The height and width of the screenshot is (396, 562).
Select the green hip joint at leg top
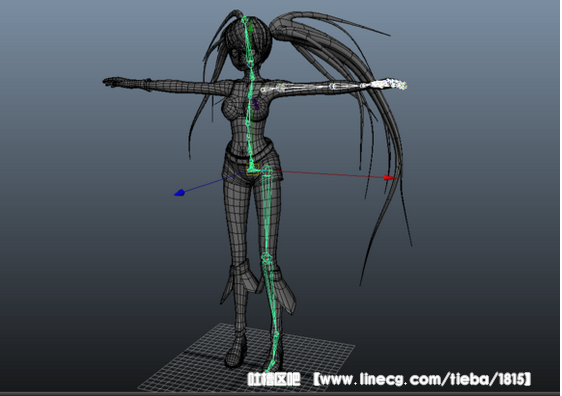[267, 171]
